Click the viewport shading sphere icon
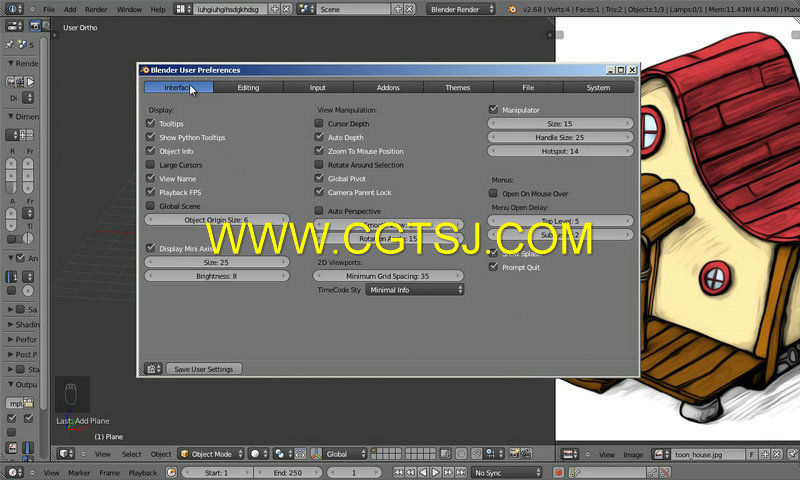The width and height of the screenshot is (800, 480). [258, 454]
